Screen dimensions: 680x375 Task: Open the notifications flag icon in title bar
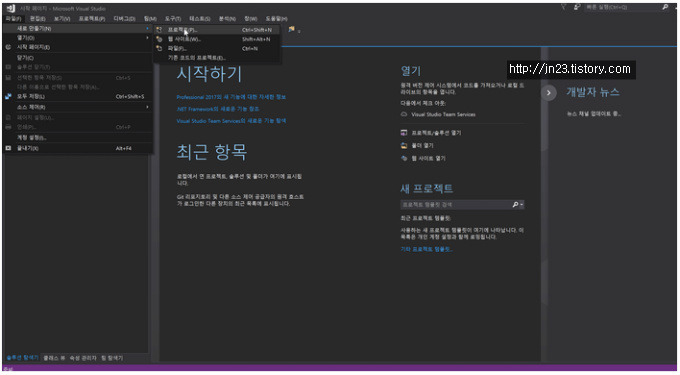pyautogui.click(x=563, y=7)
